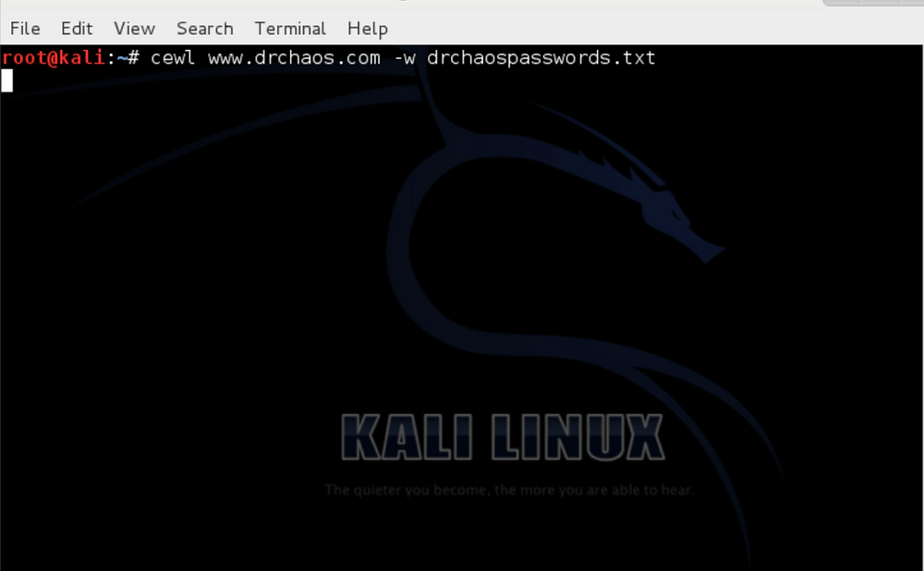
Task: Click the www.drchaos.com URL text
Action: [294, 58]
